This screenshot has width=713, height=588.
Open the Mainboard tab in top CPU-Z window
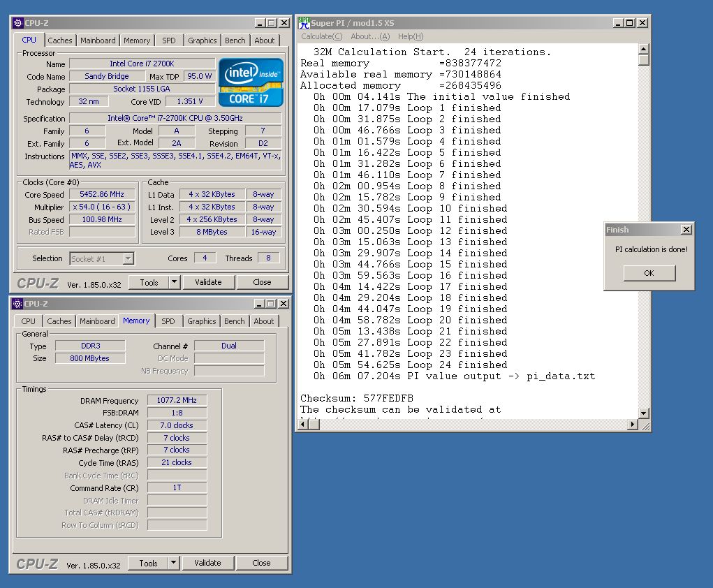[98, 41]
